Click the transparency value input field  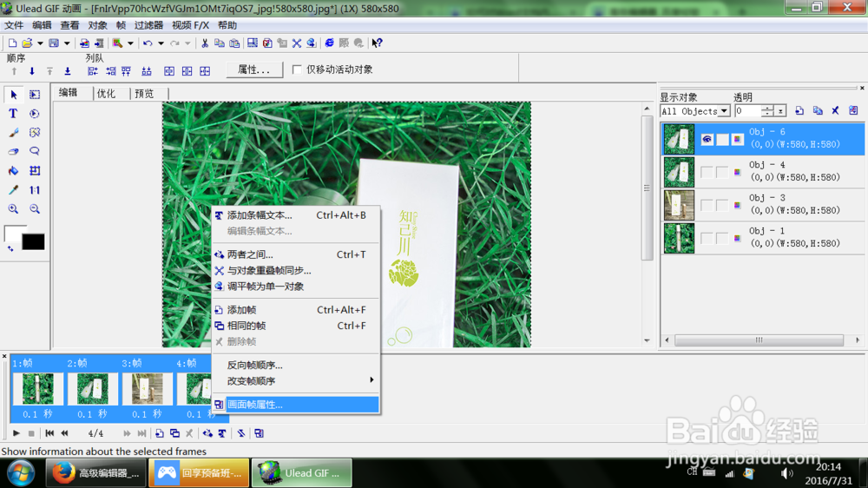[x=747, y=111]
